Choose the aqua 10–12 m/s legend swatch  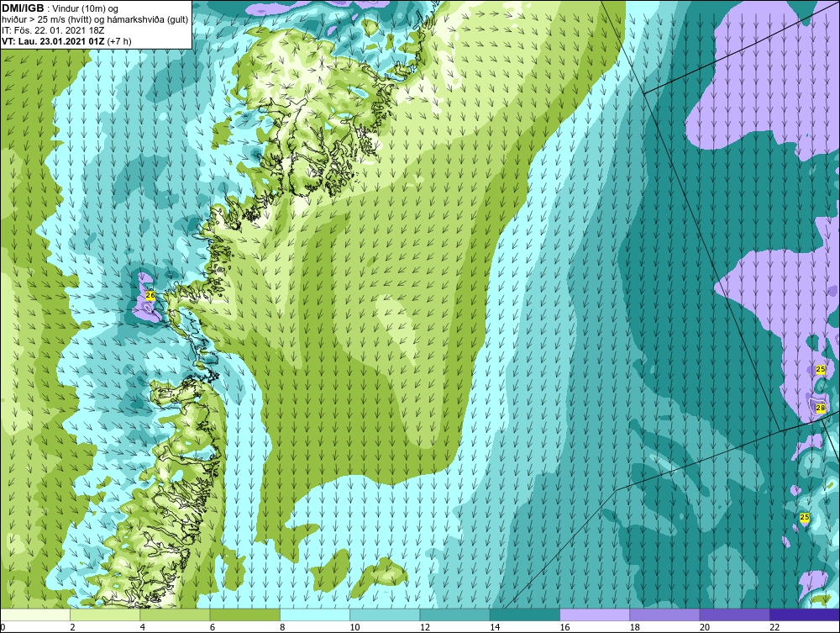pos(385,615)
